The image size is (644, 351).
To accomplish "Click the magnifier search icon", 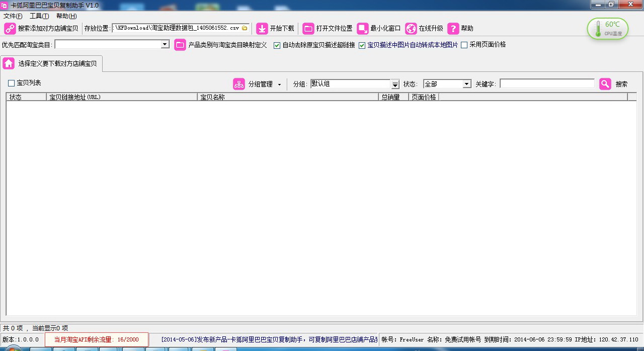I will [605, 84].
